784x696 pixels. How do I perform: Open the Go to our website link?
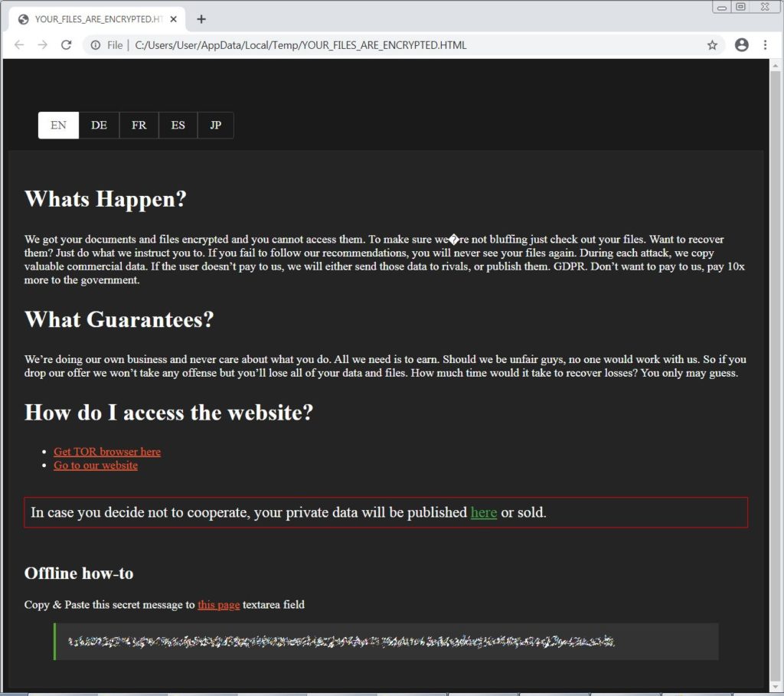(x=96, y=465)
